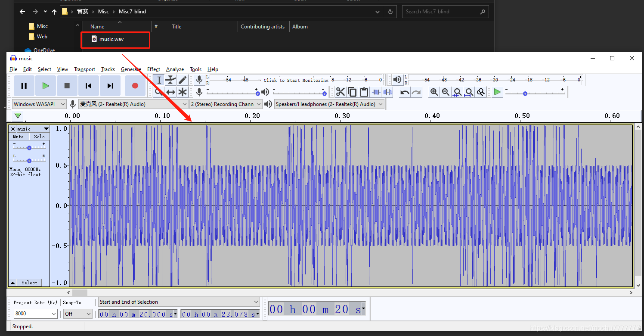Click the Zoom In magnifier icon

click(434, 92)
